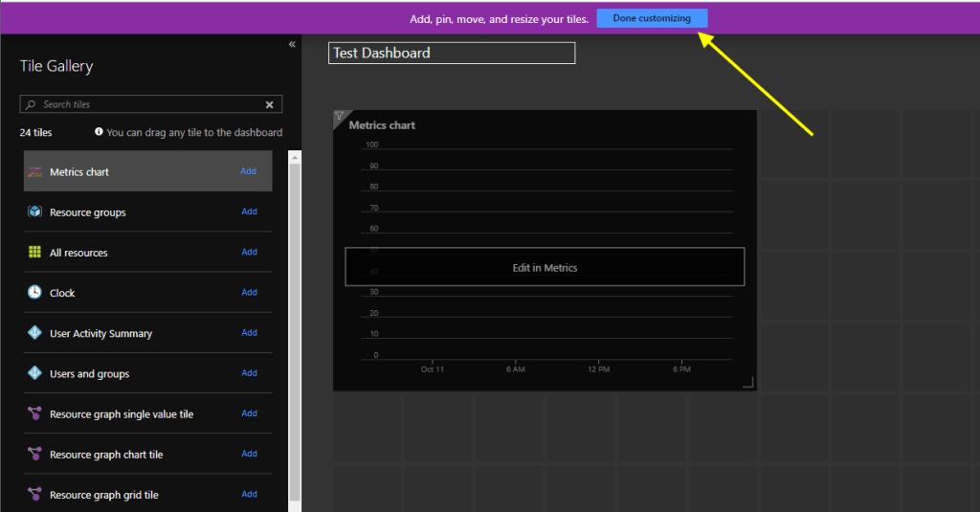
Task: Clear the Search tiles box
Action: pos(269,104)
